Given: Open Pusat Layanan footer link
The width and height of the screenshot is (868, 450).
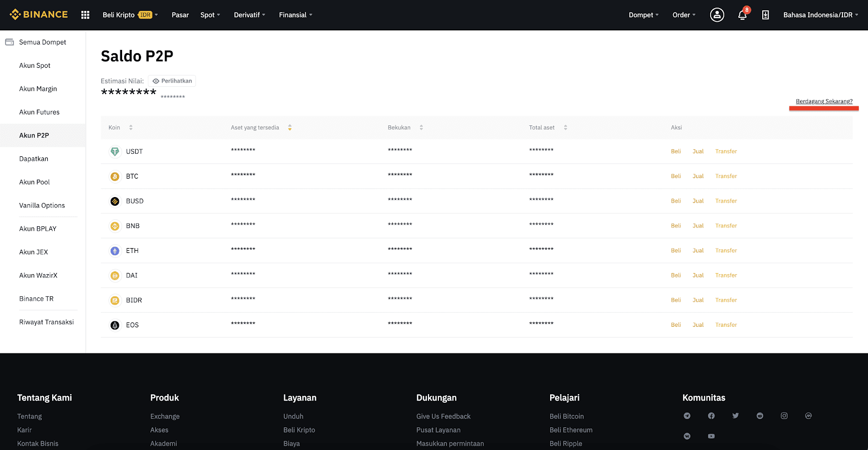Looking at the screenshot, I should click(438, 430).
